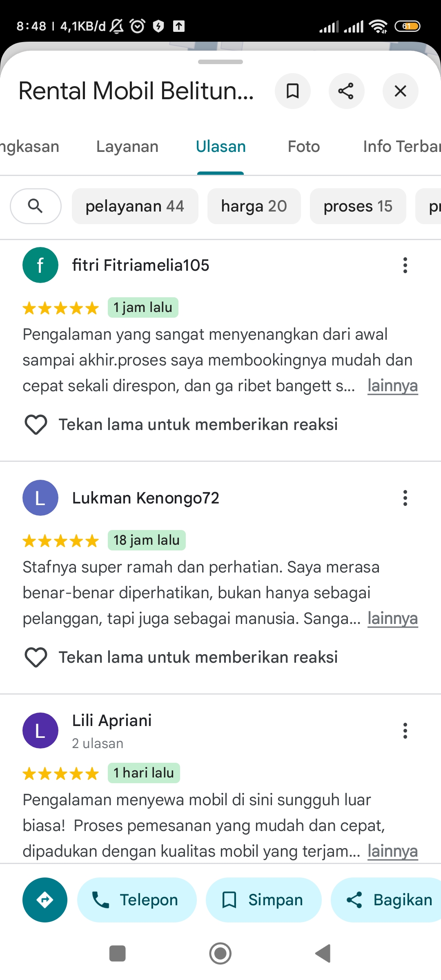This screenshot has height=980, width=441.
Task: Tap the Telepon call button
Action: point(137,900)
